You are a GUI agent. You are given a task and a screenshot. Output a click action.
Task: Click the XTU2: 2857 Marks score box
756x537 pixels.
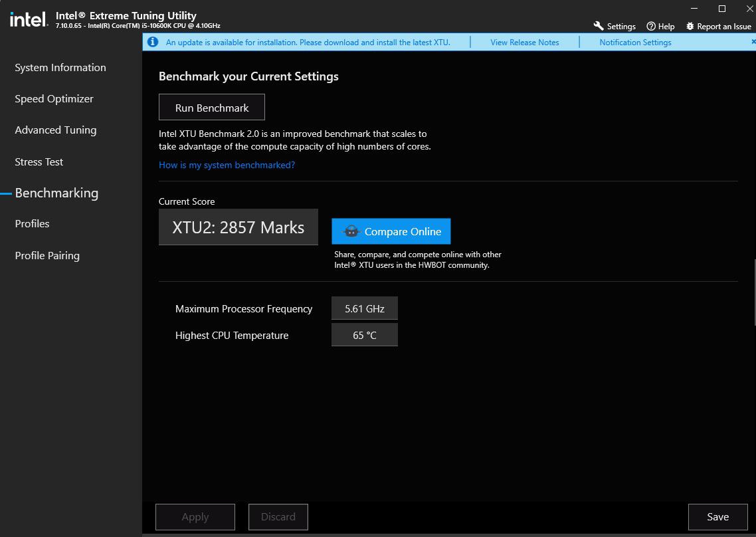[238, 227]
